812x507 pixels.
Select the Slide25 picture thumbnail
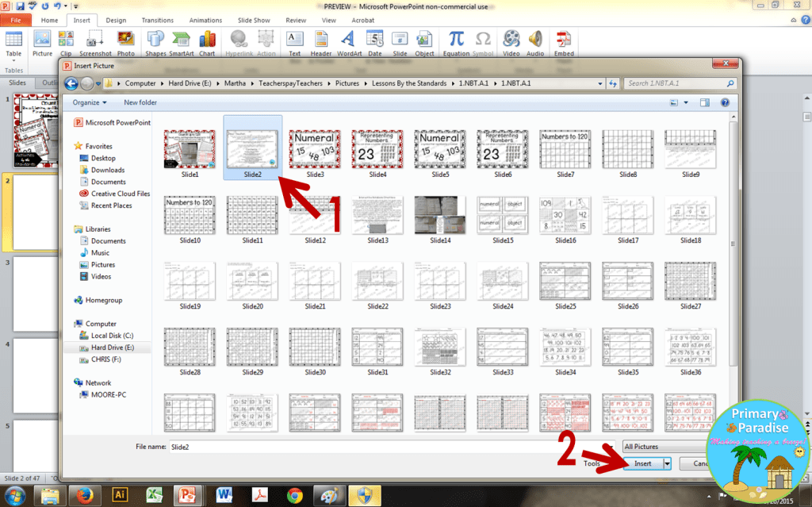pyautogui.click(x=565, y=285)
